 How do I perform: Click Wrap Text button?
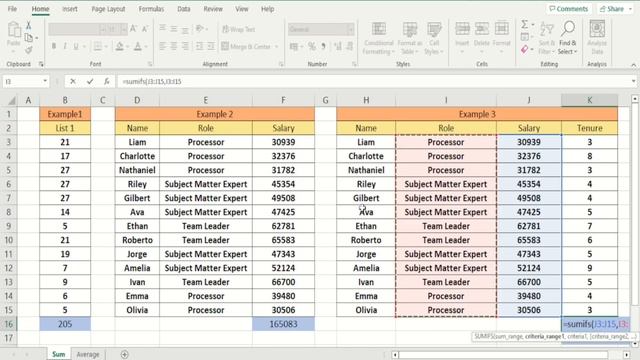239,29
